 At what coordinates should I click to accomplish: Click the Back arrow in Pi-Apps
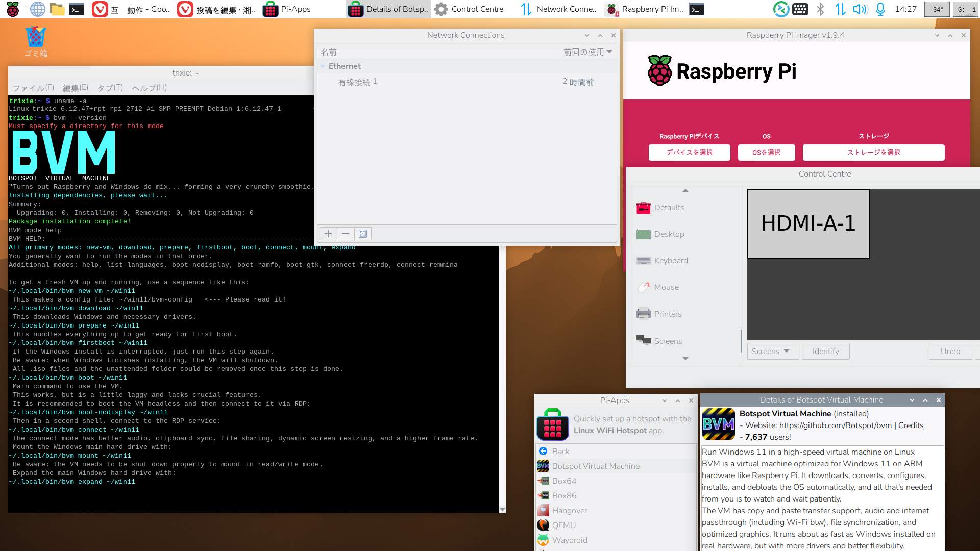(x=543, y=451)
